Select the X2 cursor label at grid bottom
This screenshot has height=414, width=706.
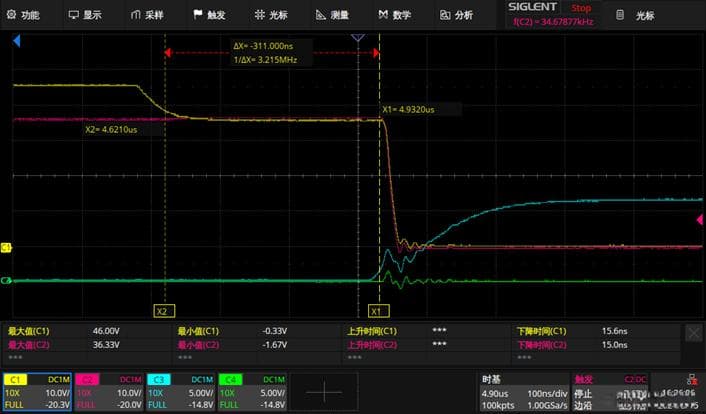click(x=164, y=311)
